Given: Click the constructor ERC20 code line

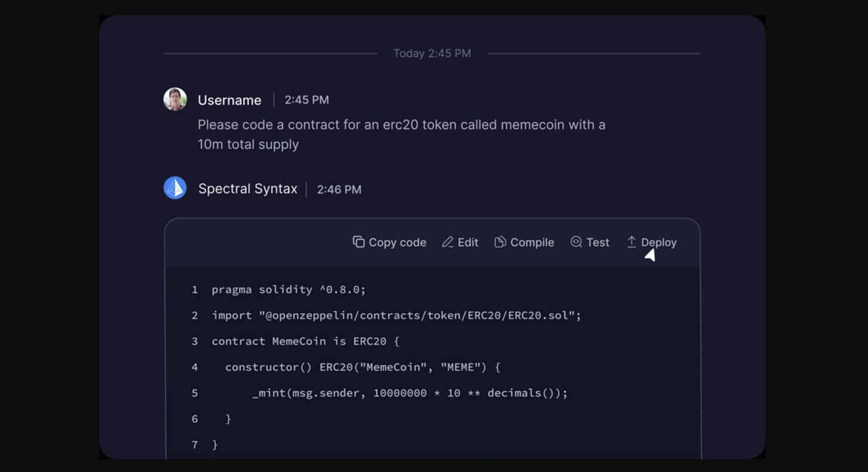Looking at the screenshot, I should [363, 367].
